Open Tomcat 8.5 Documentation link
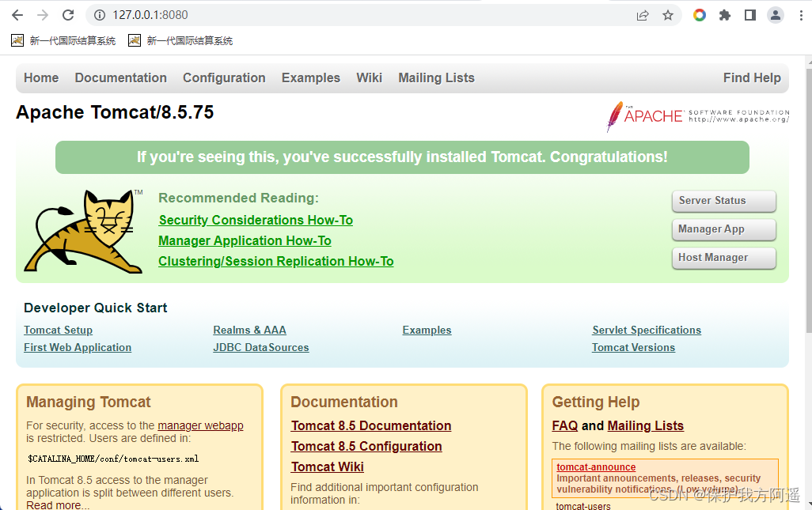Image resolution: width=812 pixels, height=510 pixels. tap(371, 425)
